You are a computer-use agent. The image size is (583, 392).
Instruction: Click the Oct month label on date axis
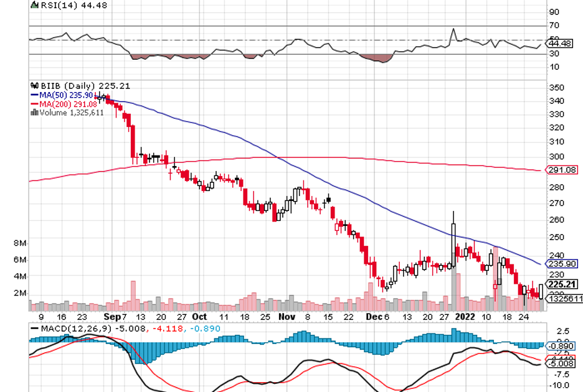coord(200,316)
